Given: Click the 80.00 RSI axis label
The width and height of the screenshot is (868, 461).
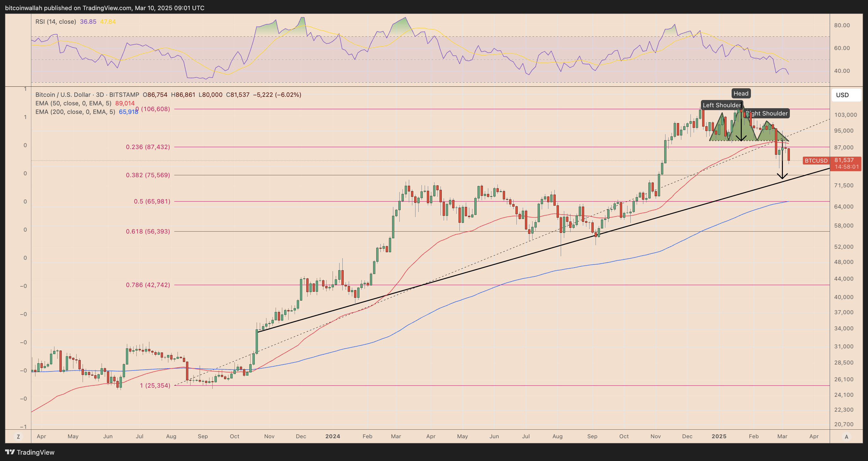Looking at the screenshot, I should (842, 25).
